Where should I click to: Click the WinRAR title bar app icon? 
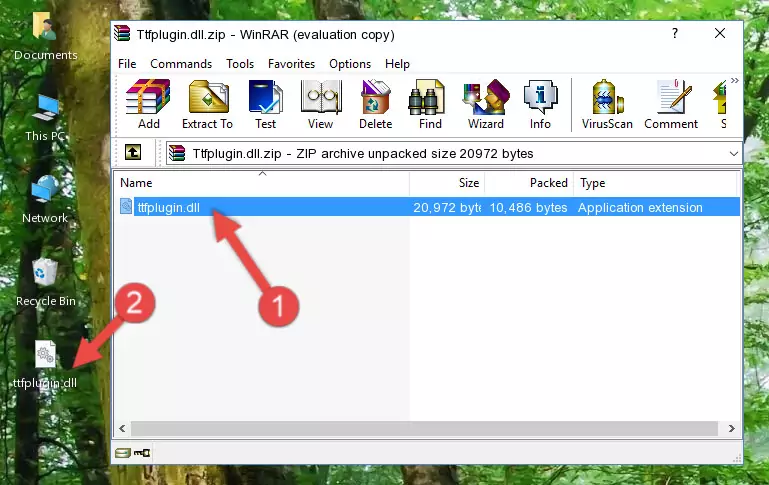tap(122, 34)
